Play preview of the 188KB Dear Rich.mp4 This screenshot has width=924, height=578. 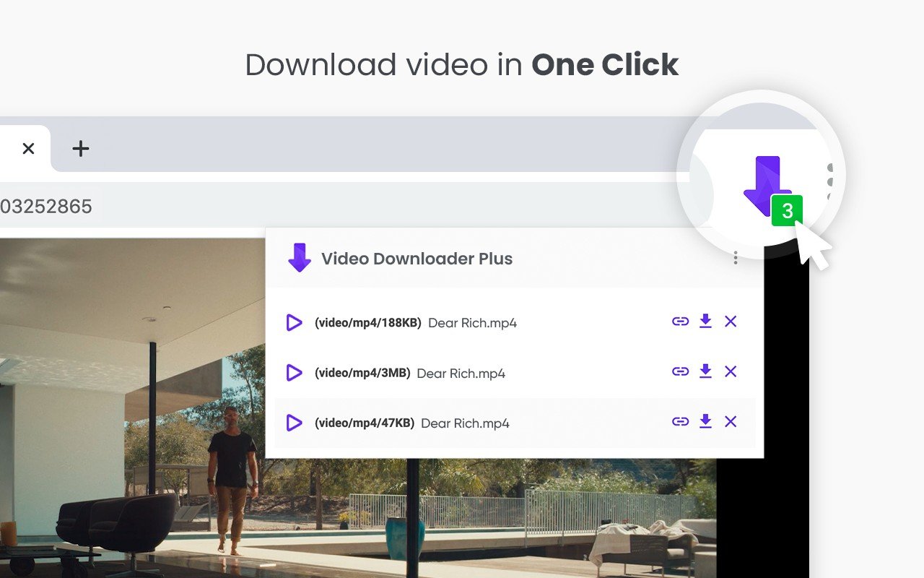[x=294, y=322]
